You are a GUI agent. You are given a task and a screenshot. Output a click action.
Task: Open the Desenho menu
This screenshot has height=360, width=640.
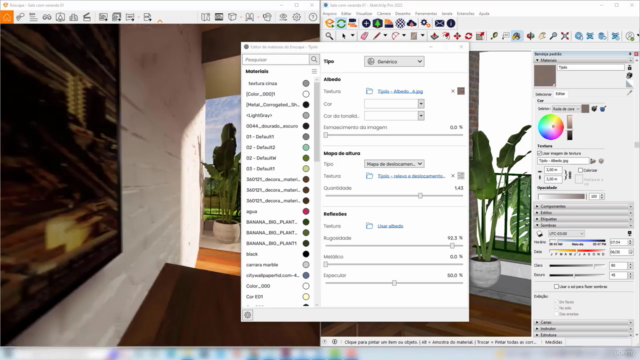(402, 13)
